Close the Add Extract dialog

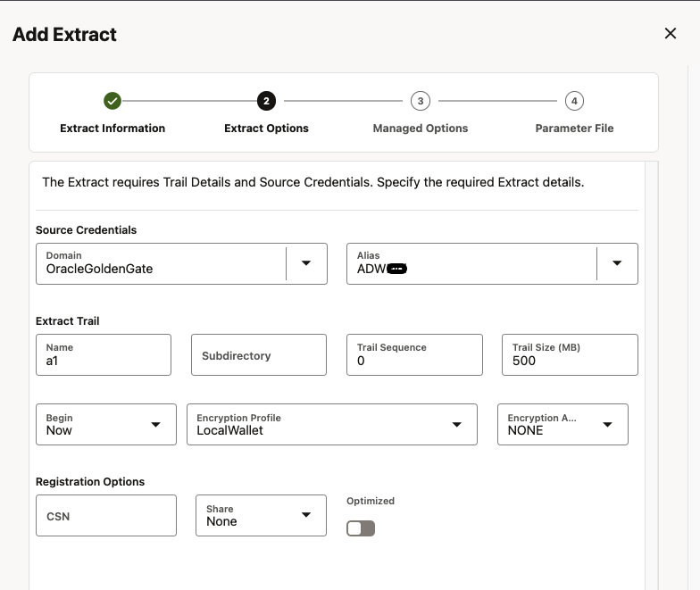[670, 34]
